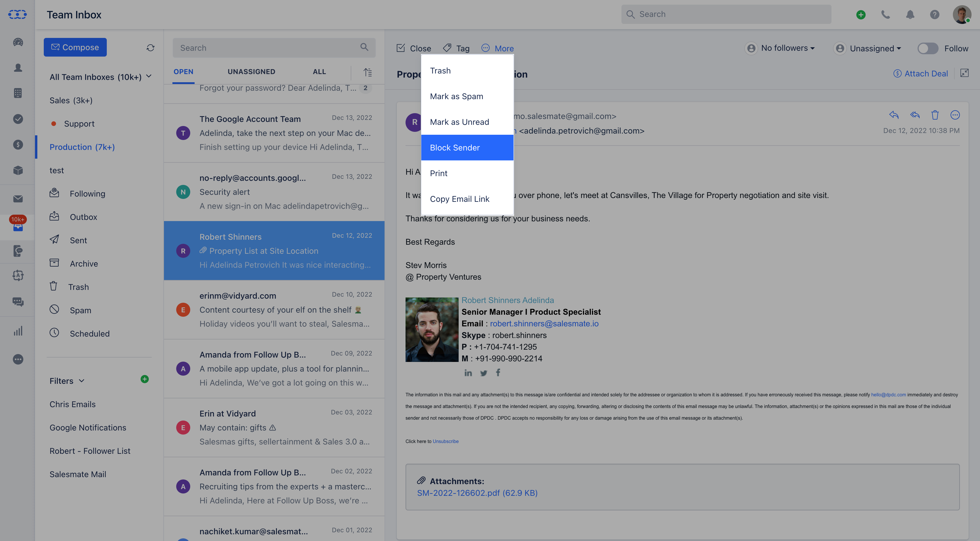Choose Trash from the More menu
The width and height of the screenshot is (980, 541).
coord(467,71)
